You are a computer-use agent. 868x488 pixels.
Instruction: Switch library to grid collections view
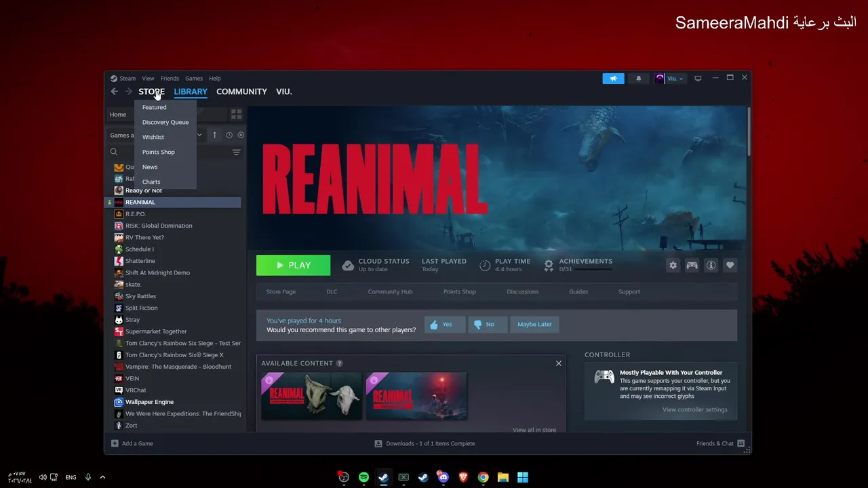[x=236, y=114]
